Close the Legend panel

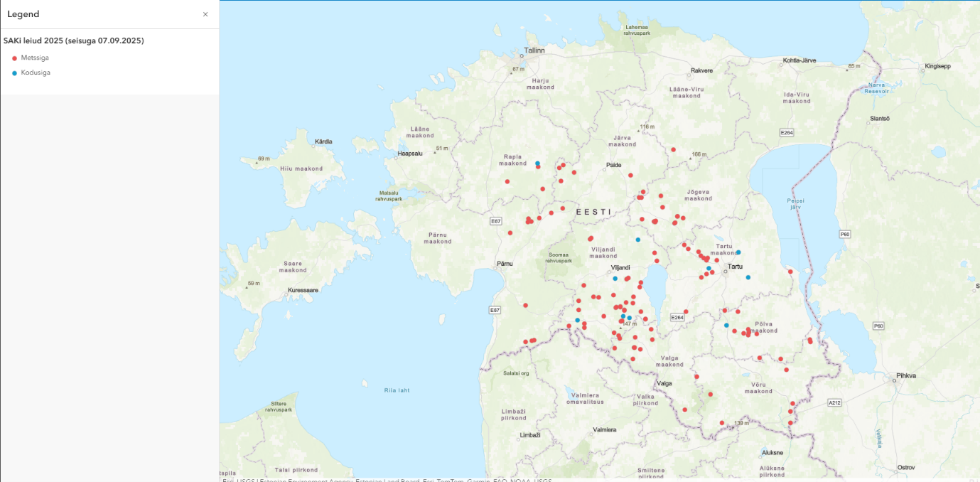click(x=205, y=14)
